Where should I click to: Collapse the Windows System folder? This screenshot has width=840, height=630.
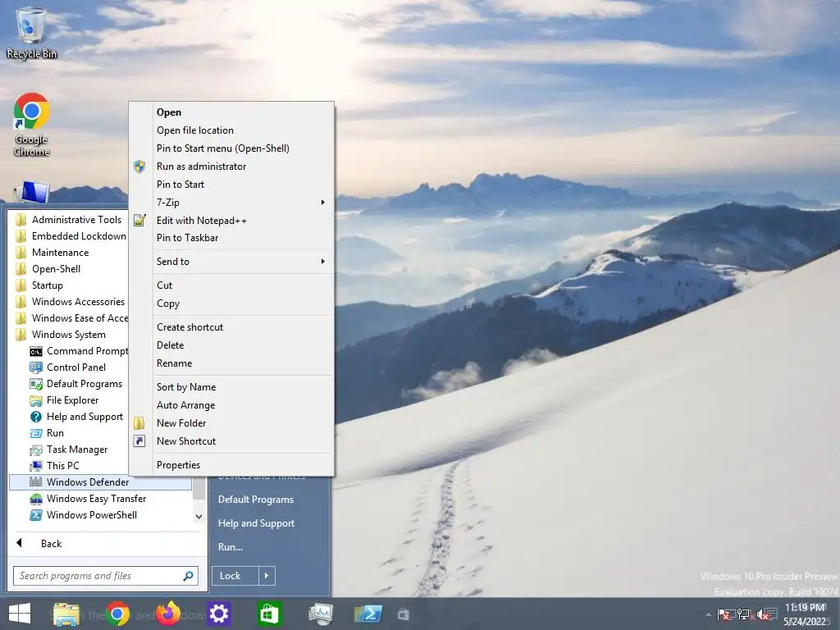[69, 335]
